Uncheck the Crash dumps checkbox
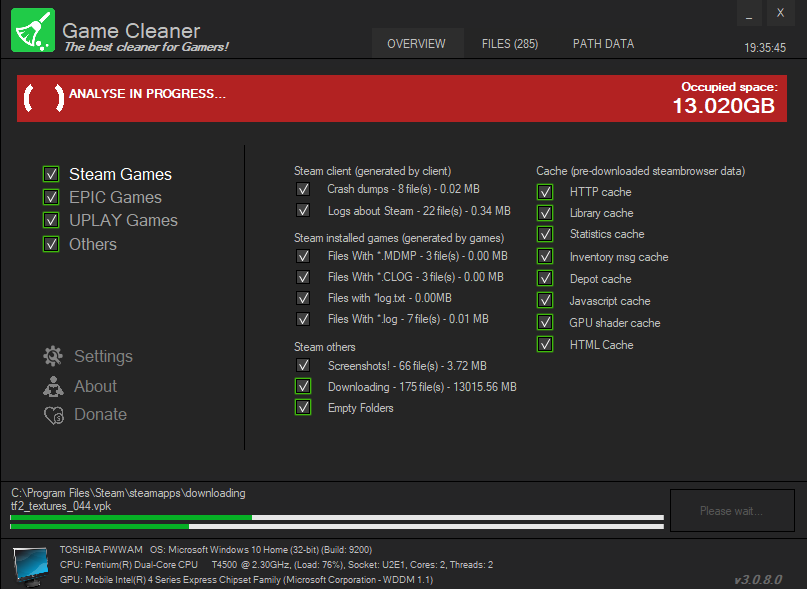Viewport: 807px width, 589px height. point(303,189)
